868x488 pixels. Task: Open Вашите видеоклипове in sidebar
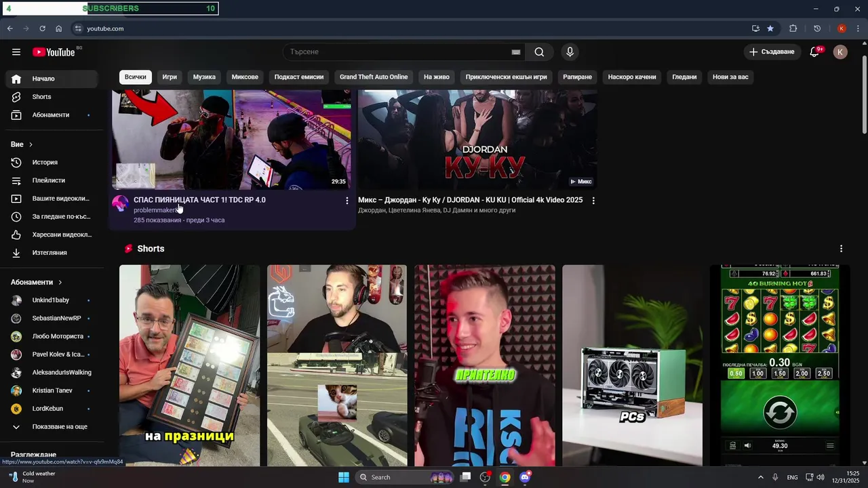pos(52,199)
